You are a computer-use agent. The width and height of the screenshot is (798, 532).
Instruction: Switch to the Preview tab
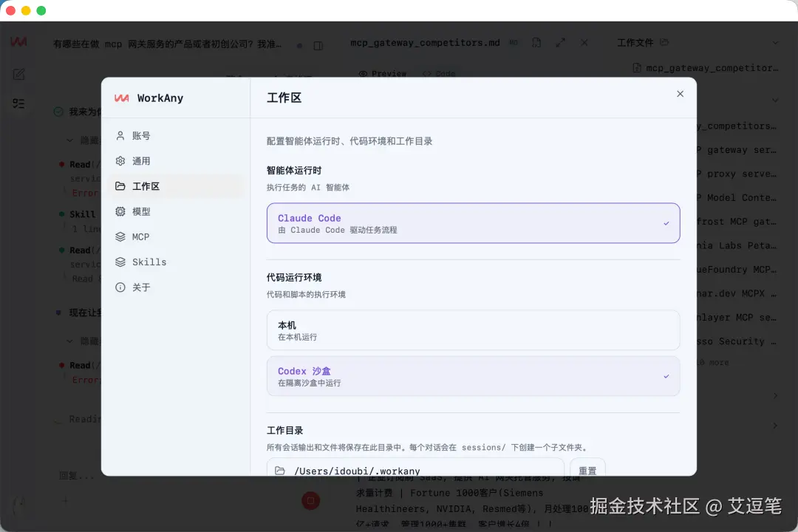(383, 74)
